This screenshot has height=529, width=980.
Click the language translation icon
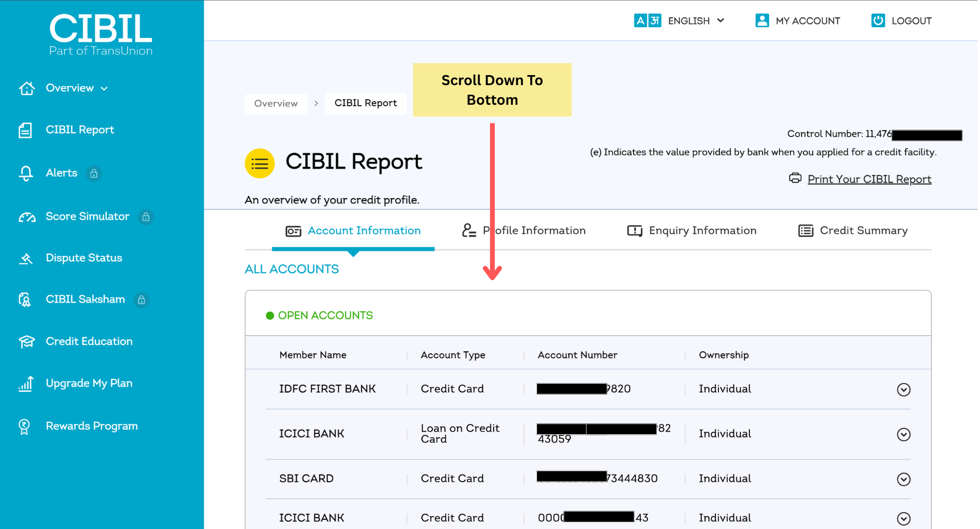[x=647, y=21]
